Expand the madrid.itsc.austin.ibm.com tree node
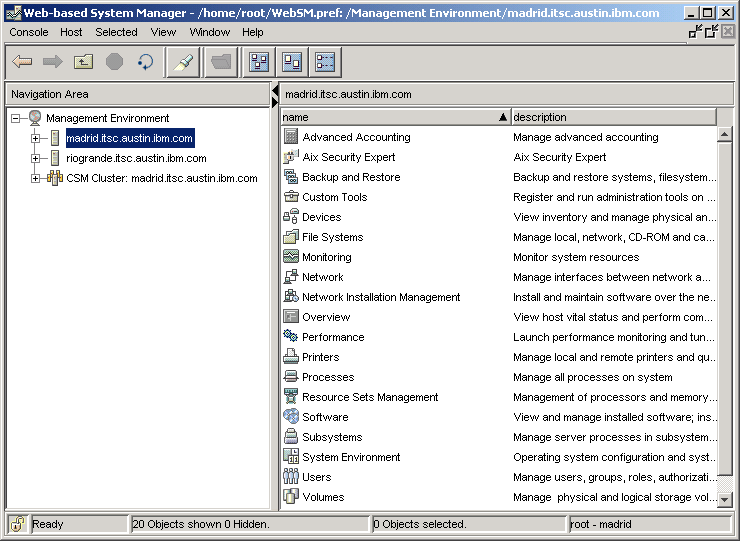Image resolution: width=740 pixels, height=541 pixels. pyautogui.click(x=35, y=138)
